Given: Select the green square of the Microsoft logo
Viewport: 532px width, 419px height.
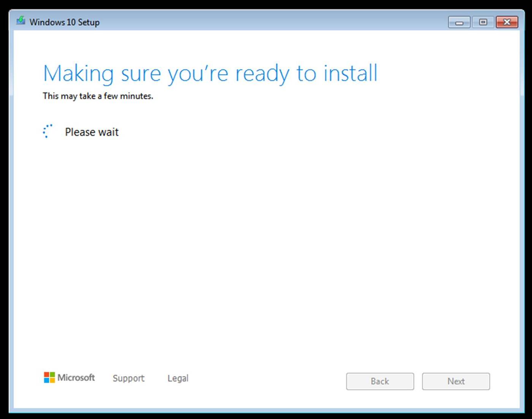Looking at the screenshot, I should pos(52,375).
